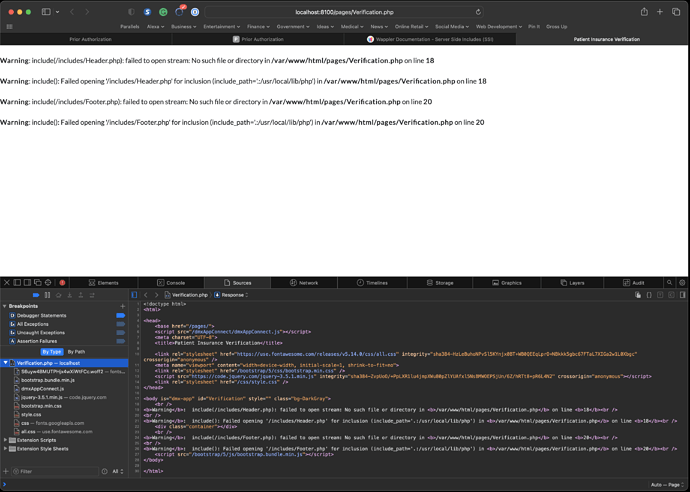Collapse Verification.php tree node
Image resolution: width=690 pixels, height=492 pixels.
(5, 363)
